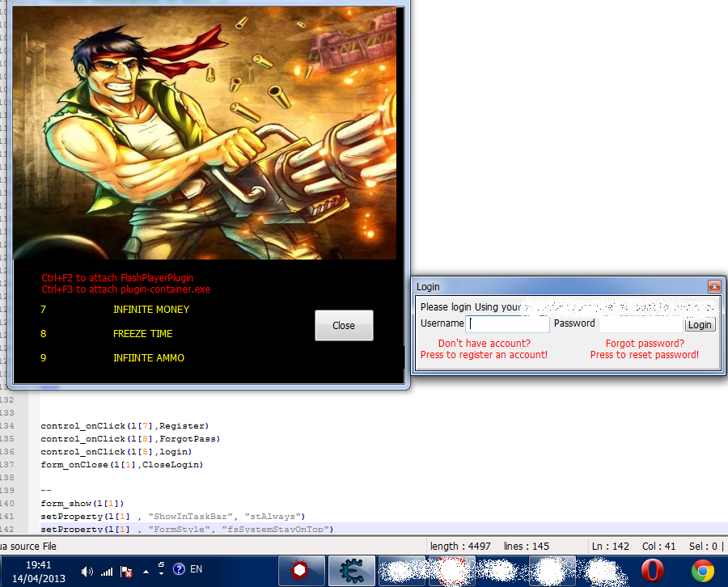Click the game artwork image in trainer

(205, 133)
